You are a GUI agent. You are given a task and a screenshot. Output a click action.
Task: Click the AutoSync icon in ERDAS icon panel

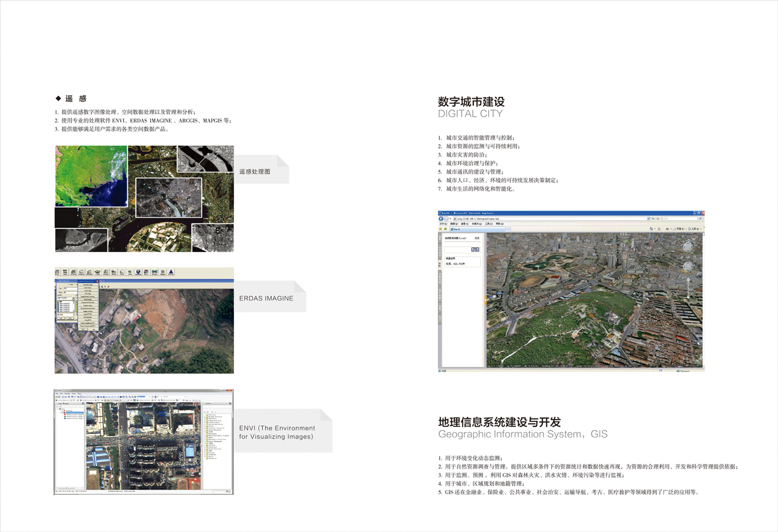[x=154, y=272]
